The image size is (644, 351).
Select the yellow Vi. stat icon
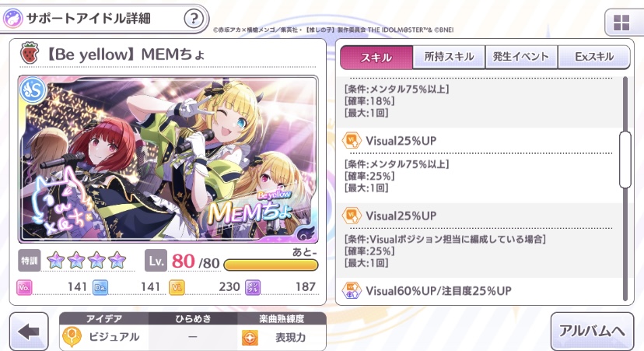[x=177, y=287]
